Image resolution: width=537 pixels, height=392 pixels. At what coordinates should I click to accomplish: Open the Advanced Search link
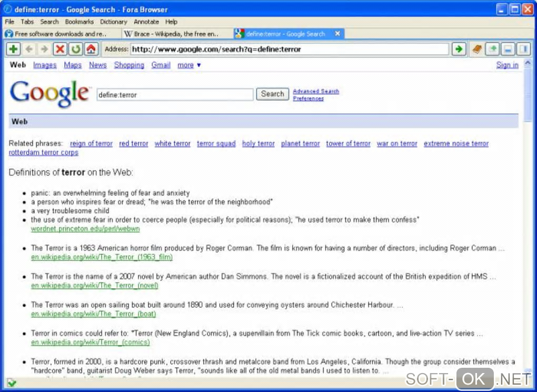pyautogui.click(x=316, y=91)
